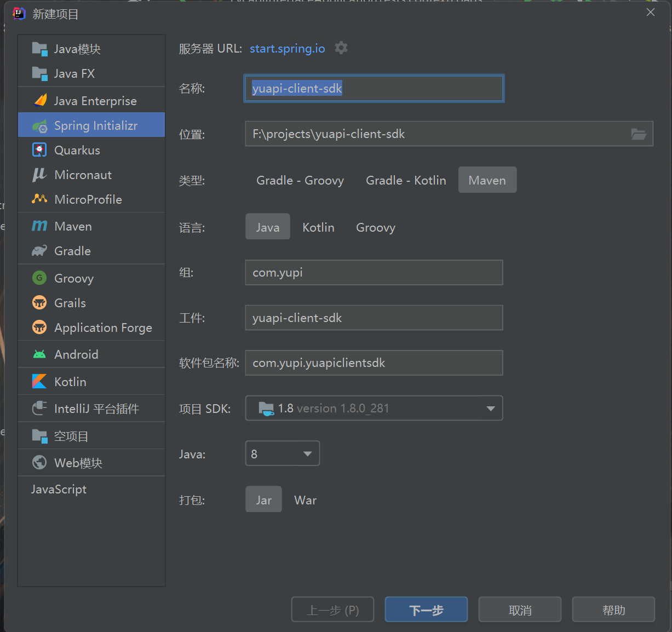Select Android label in the sidebar
Screen dimensions: 672x632
(77, 354)
